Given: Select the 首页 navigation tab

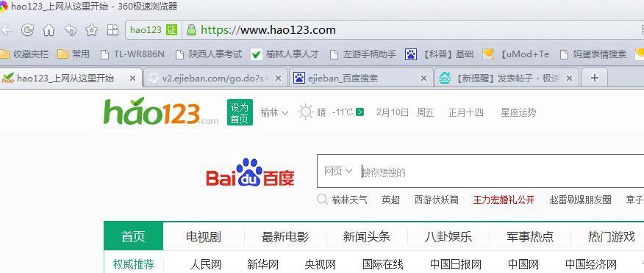Looking at the screenshot, I should pos(134,236).
